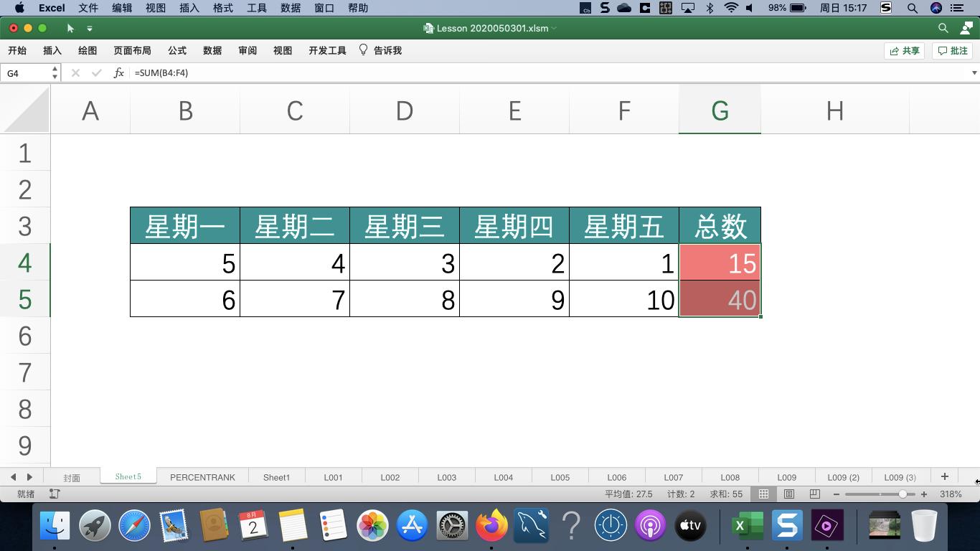Open the 数据 menu in the menu bar
Viewport: 980px width, 551px height.
pos(291,8)
